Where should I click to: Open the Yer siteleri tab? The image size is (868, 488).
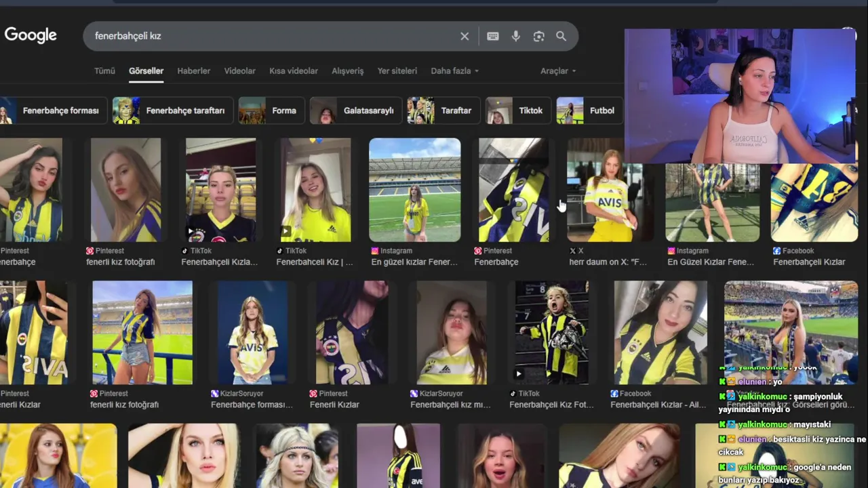[x=397, y=70]
